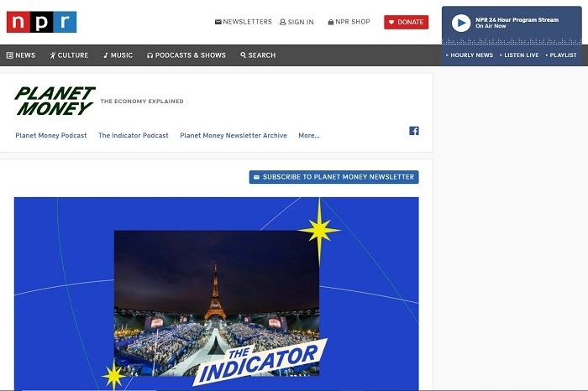This screenshot has height=391, width=588.
Task: Open the NPR logo home link
Action: [x=41, y=22]
